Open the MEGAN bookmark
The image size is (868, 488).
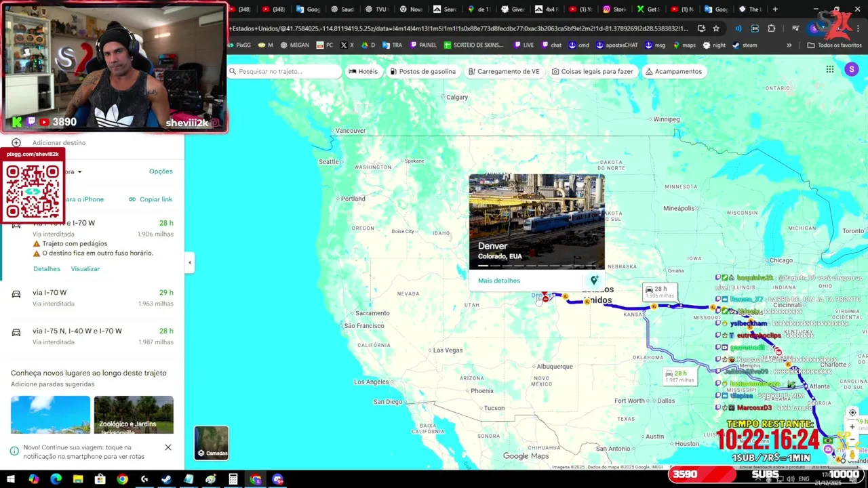click(294, 45)
